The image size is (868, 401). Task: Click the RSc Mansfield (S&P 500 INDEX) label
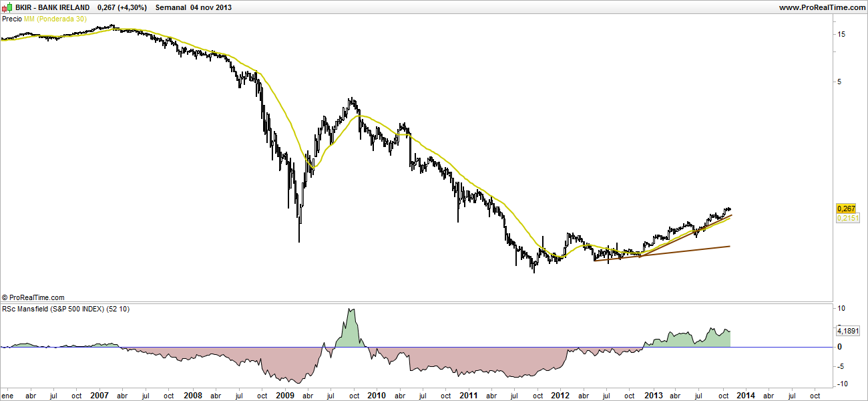tap(66, 309)
